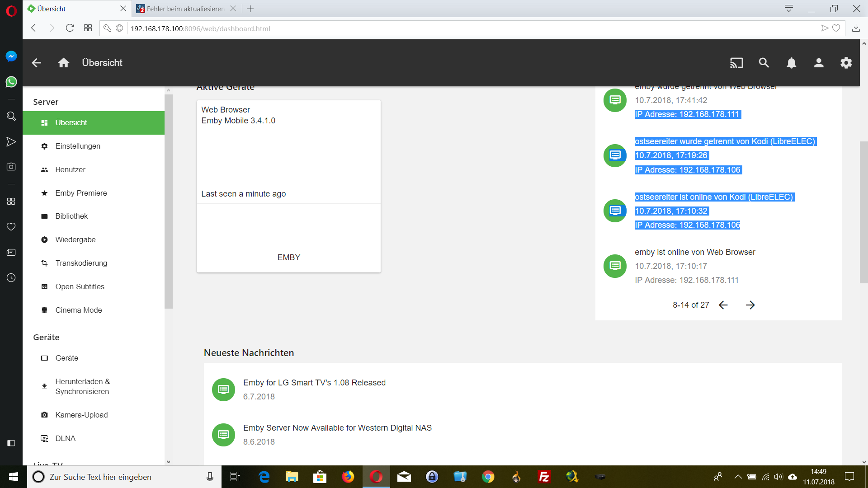Open Herunterladen & Synchronisieren
Image resolution: width=868 pixels, height=488 pixels.
point(94,386)
